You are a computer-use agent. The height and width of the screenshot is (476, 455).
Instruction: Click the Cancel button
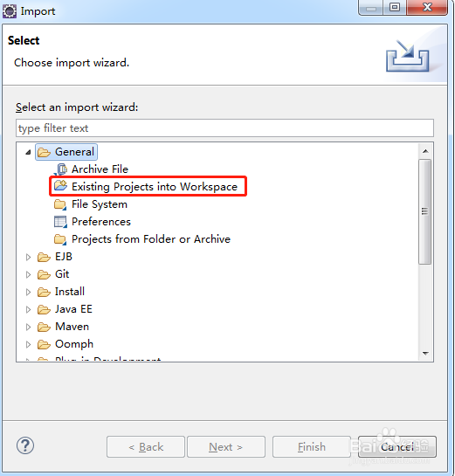coord(397,447)
